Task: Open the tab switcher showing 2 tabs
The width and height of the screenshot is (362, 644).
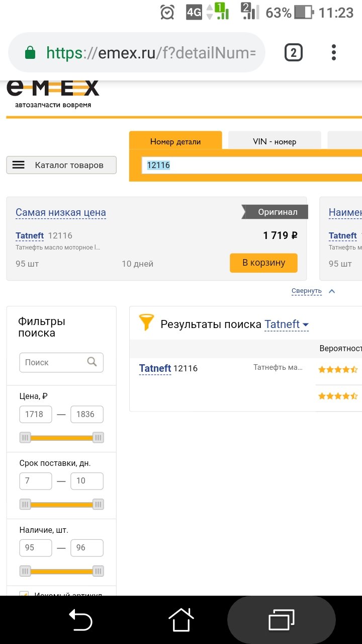Action: pyautogui.click(x=294, y=52)
